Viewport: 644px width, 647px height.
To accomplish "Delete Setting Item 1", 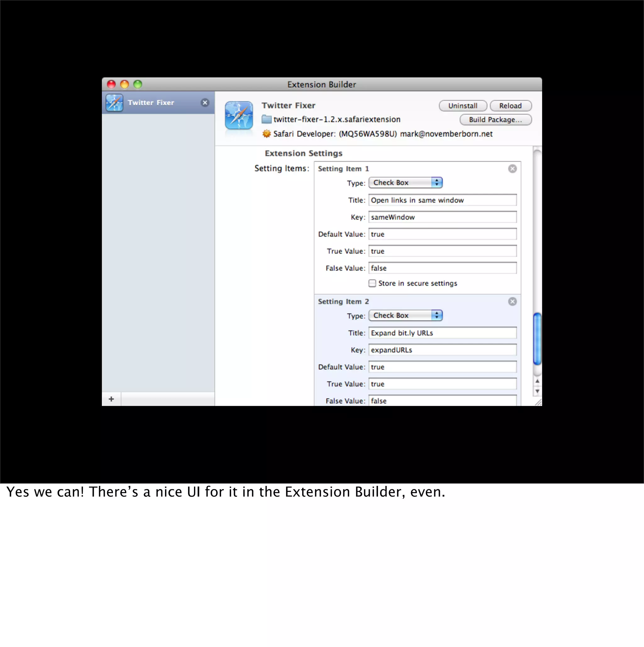I will 513,169.
